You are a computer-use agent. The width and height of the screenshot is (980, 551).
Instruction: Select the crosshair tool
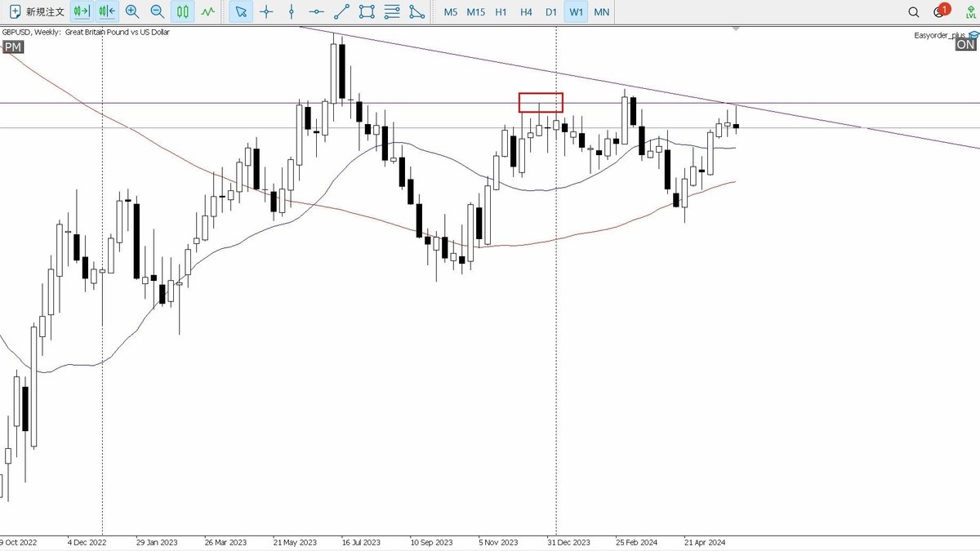pyautogui.click(x=266, y=12)
